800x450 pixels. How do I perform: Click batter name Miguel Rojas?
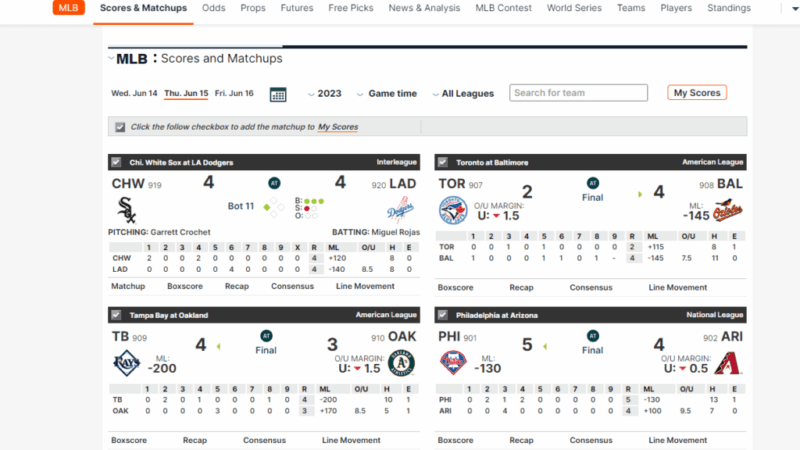(395, 232)
